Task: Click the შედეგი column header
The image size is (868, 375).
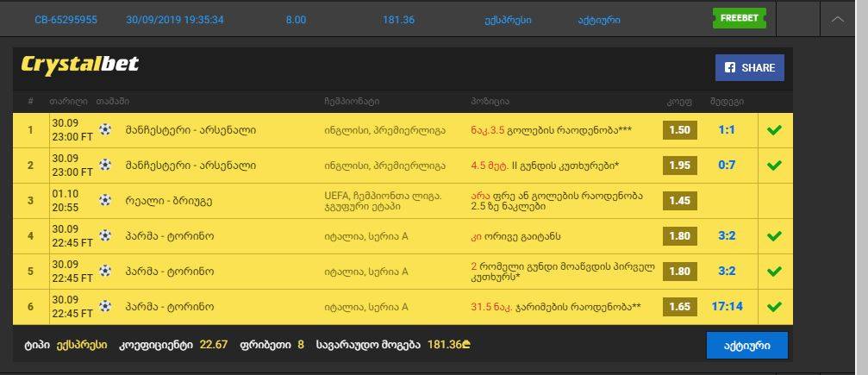Action: [727, 102]
